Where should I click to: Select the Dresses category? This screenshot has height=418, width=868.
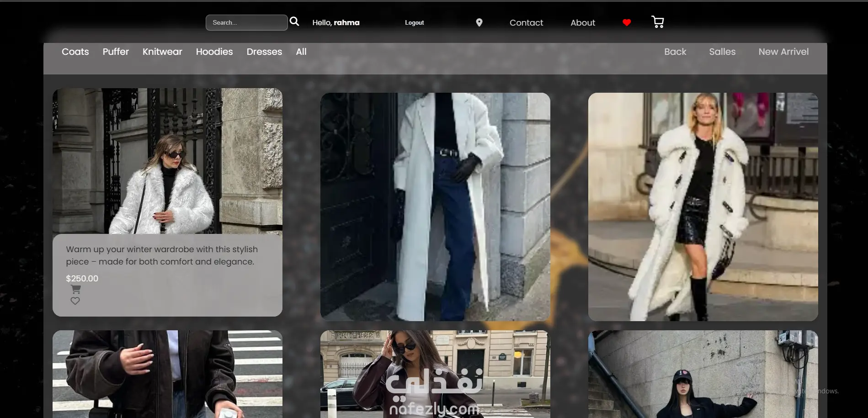click(x=264, y=52)
